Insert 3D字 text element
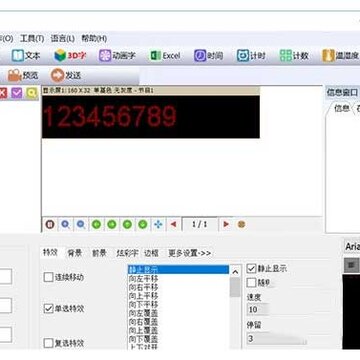360x360 pixels. [70, 56]
